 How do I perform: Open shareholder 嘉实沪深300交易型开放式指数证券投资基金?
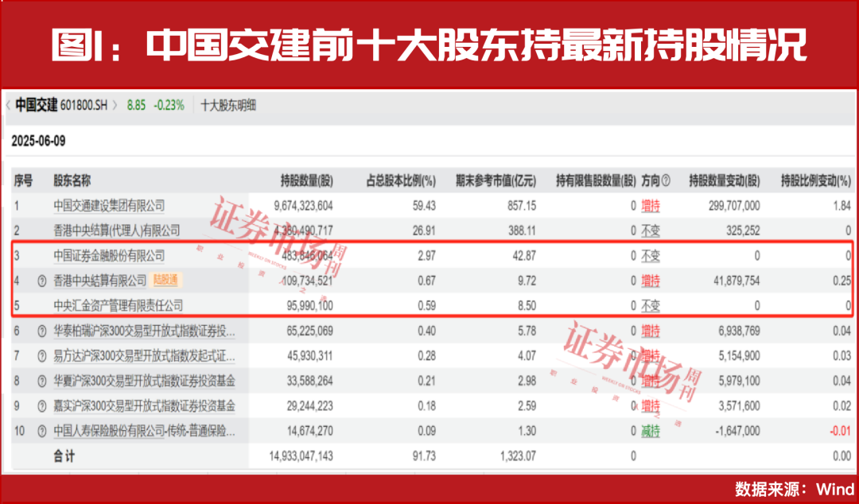coord(144,406)
